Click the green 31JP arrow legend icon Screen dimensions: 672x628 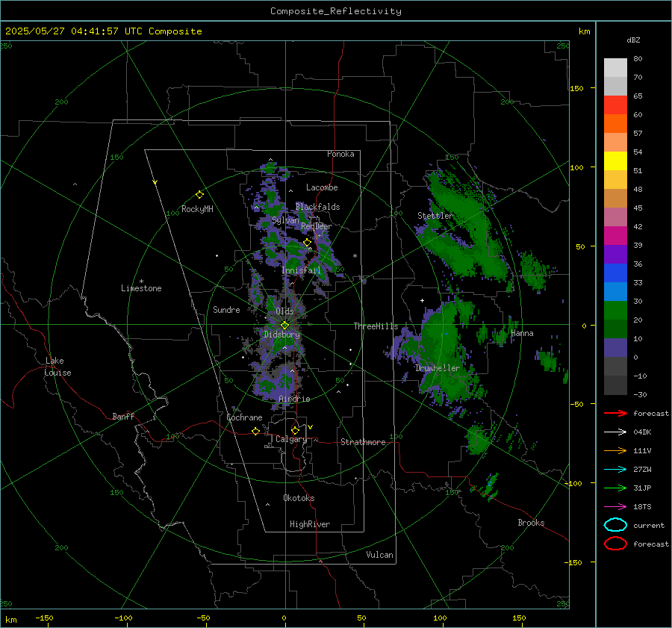[615, 488]
